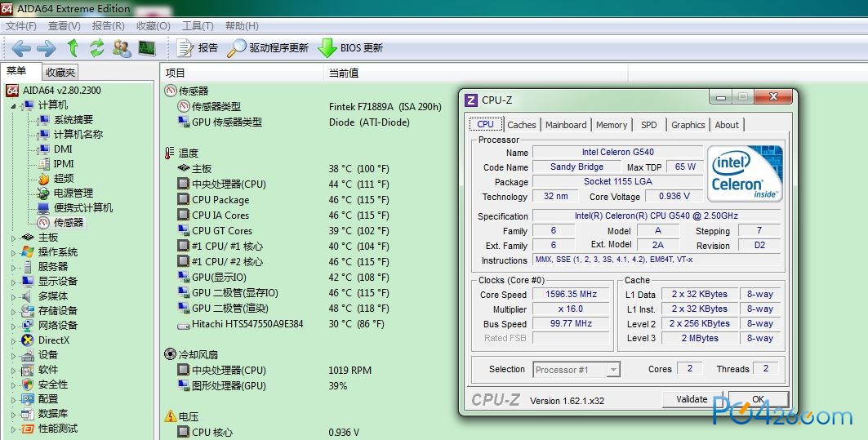
Task: Open the 帮助(H) menu
Action: click(x=242, y=26)
